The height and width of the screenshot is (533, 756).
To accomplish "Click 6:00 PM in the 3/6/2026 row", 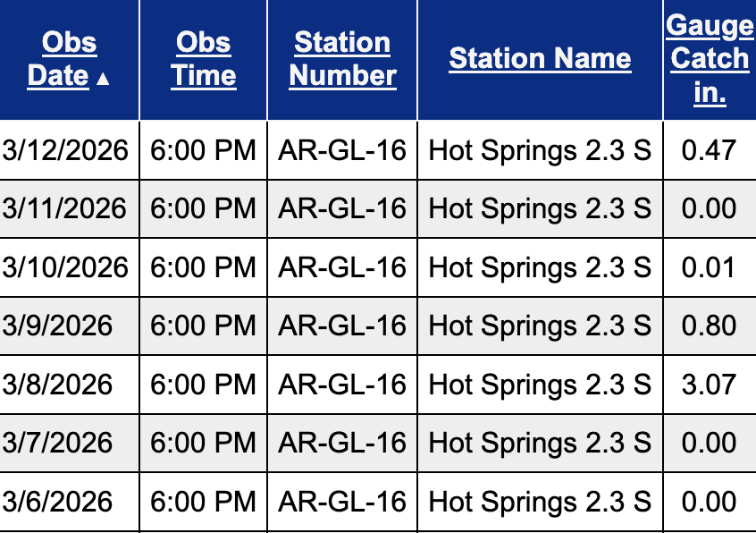I will pyautogui.click(x=204, y=502).
